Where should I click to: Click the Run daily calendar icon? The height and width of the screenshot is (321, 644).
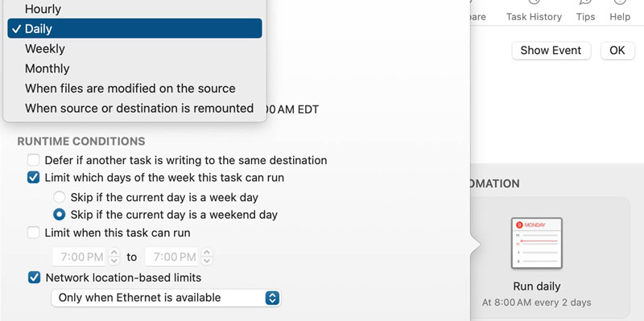tap(536, 244)
